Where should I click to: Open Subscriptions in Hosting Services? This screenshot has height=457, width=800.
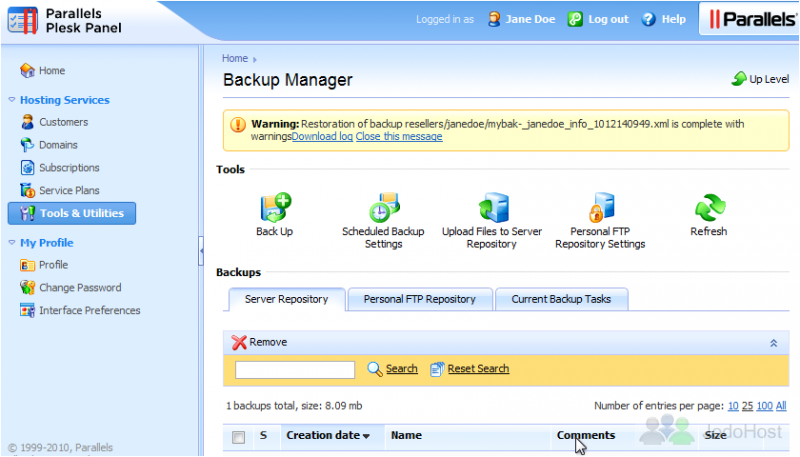point(69,167)
